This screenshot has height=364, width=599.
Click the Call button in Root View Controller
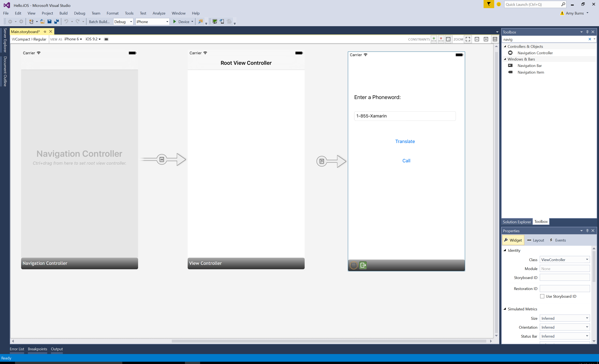coord(406,160)
